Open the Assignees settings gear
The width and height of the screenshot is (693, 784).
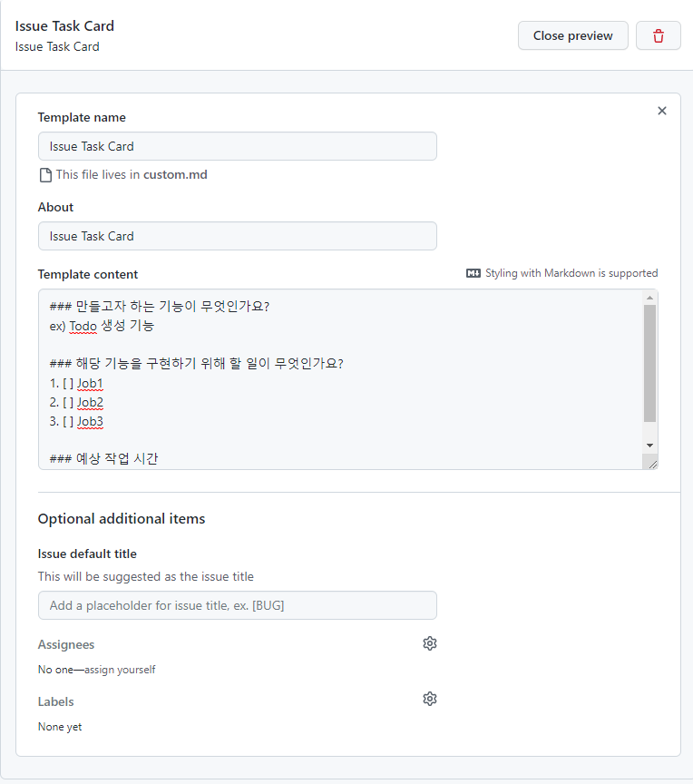(x=430, y=643)
